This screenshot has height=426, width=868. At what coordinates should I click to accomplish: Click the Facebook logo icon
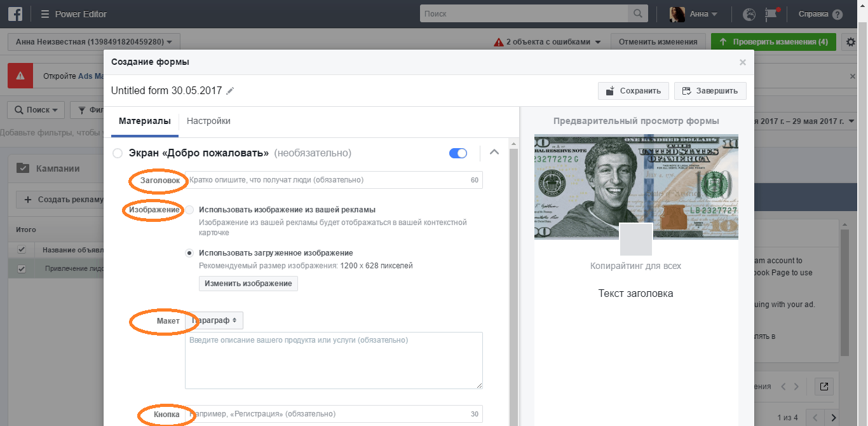17,14
